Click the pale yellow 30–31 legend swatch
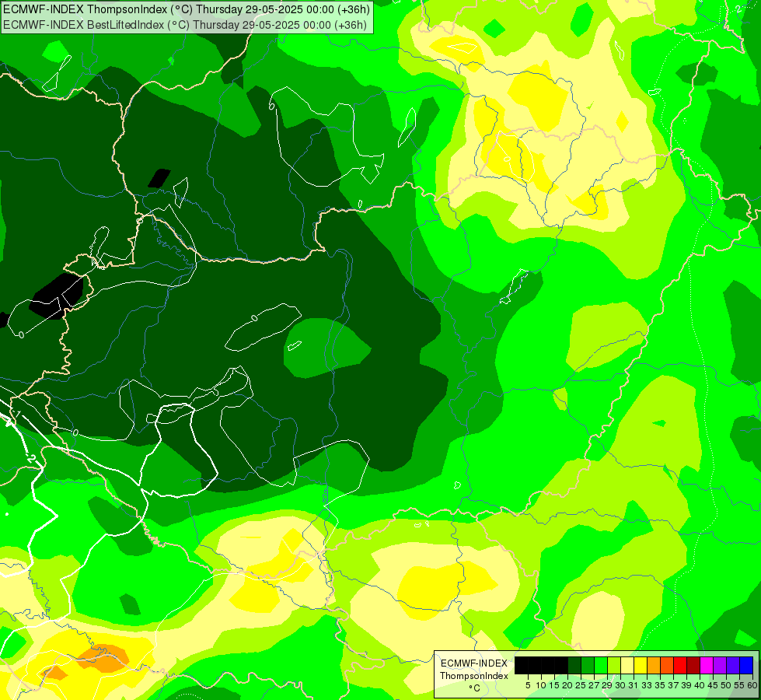Screen dimensions: 761x700 coord(627,665)
